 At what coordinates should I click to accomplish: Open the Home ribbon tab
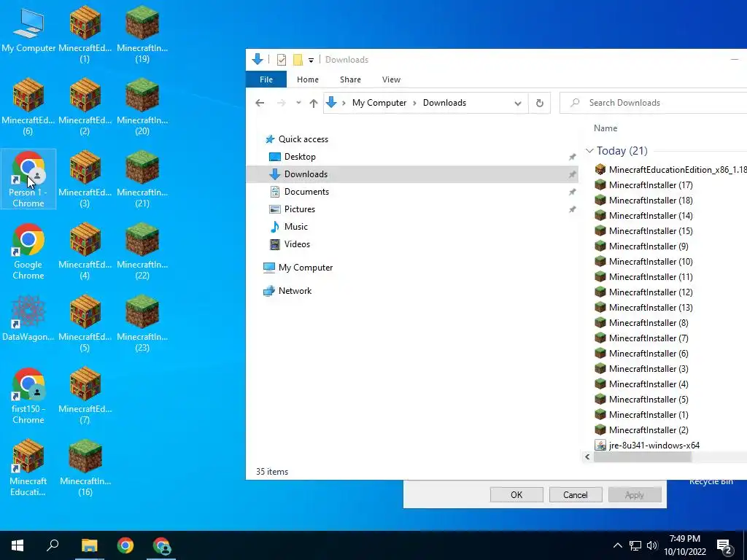[x=308, y=79]
